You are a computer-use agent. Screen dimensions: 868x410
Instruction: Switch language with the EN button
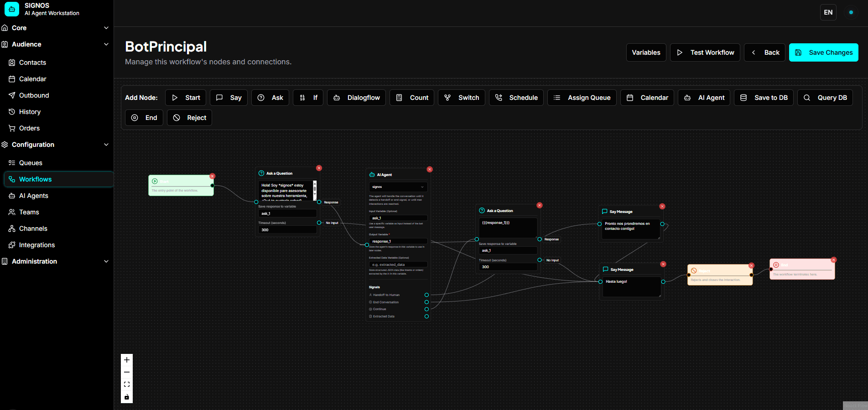coord(828,12)
